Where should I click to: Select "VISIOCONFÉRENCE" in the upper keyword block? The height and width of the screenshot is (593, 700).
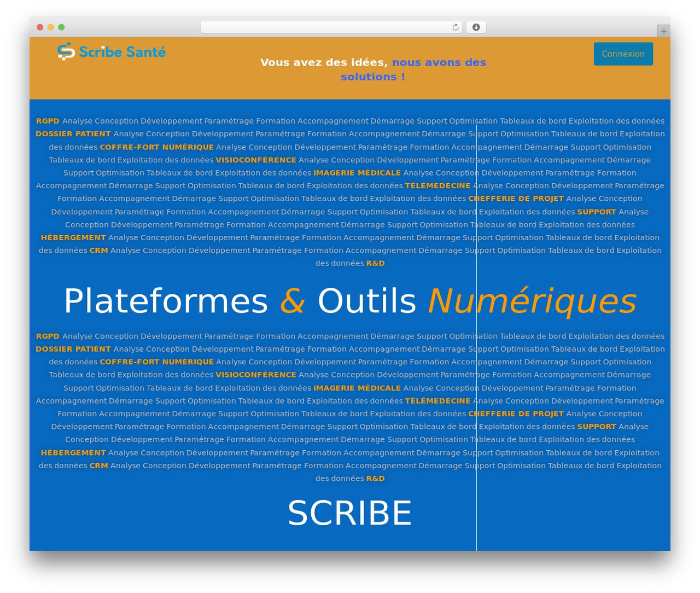[256, 160]
